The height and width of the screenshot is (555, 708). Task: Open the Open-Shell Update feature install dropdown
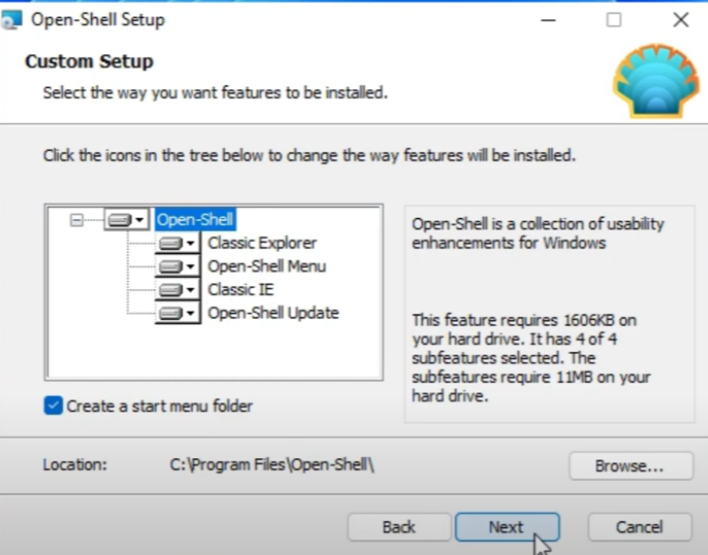pos(178,313)
